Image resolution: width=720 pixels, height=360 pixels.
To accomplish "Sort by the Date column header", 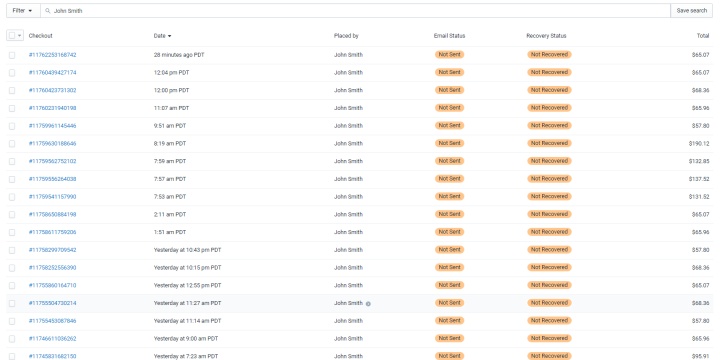I will click(x=163, y=36).
